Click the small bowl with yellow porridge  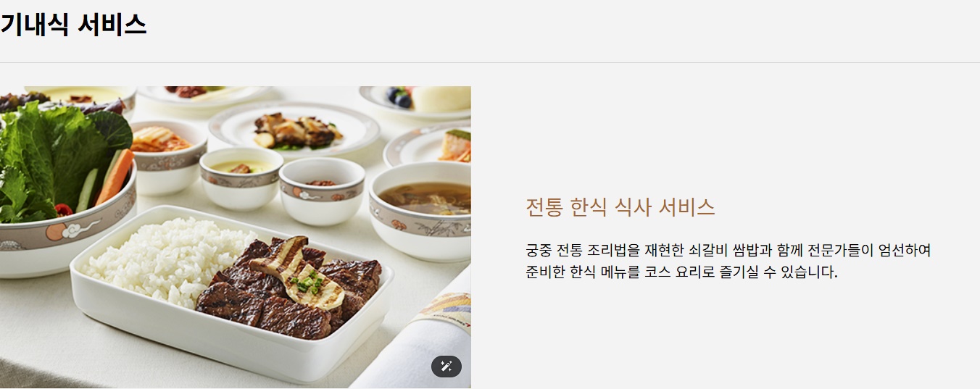pyautogui.click(x=240, y=178)
